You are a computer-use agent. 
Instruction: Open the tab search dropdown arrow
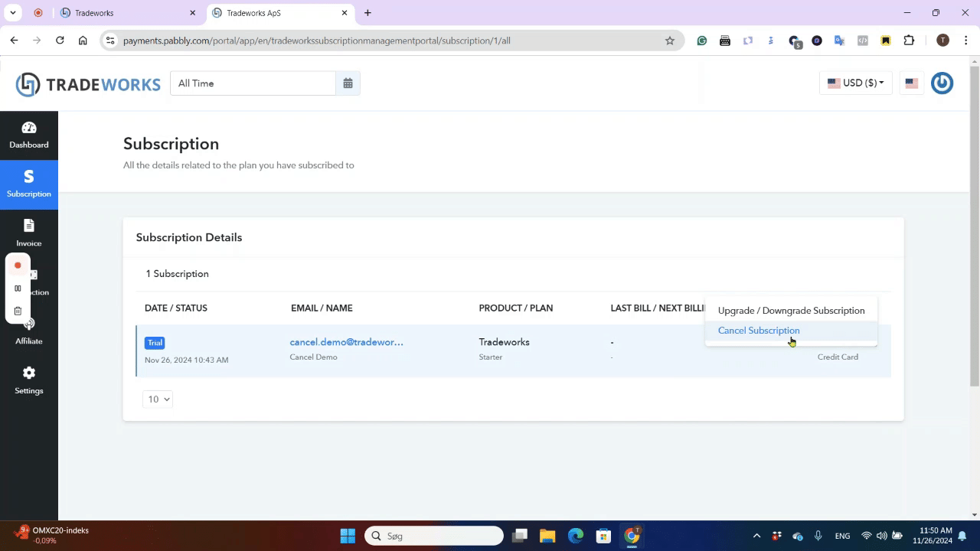(x=13, y=13)
